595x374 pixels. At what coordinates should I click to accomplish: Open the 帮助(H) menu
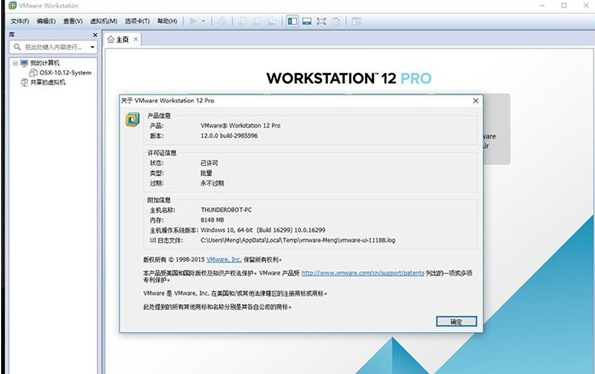click(x=167, y=21)
